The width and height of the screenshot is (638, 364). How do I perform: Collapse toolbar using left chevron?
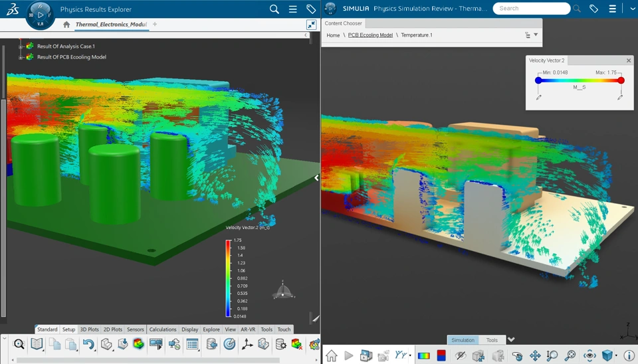5,337
